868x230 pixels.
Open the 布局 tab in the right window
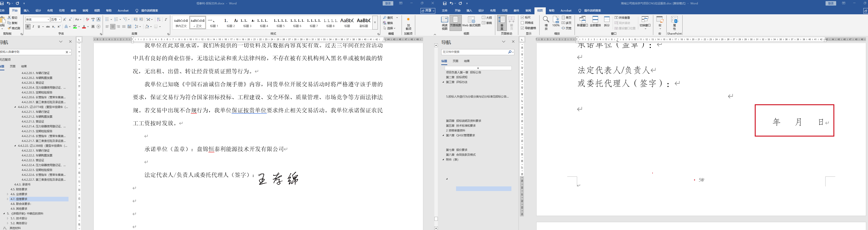(493, 11)
